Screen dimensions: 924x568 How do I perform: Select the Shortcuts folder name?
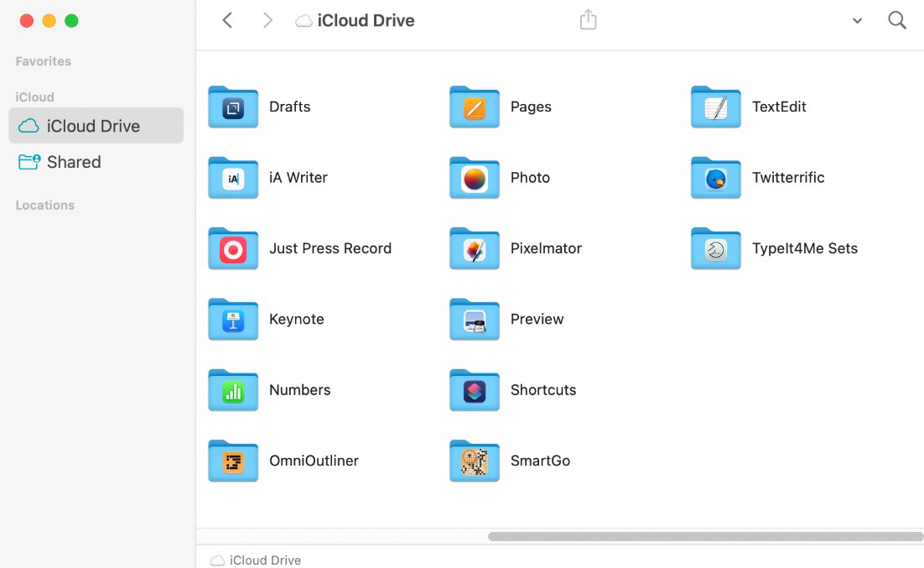[543, 390]
